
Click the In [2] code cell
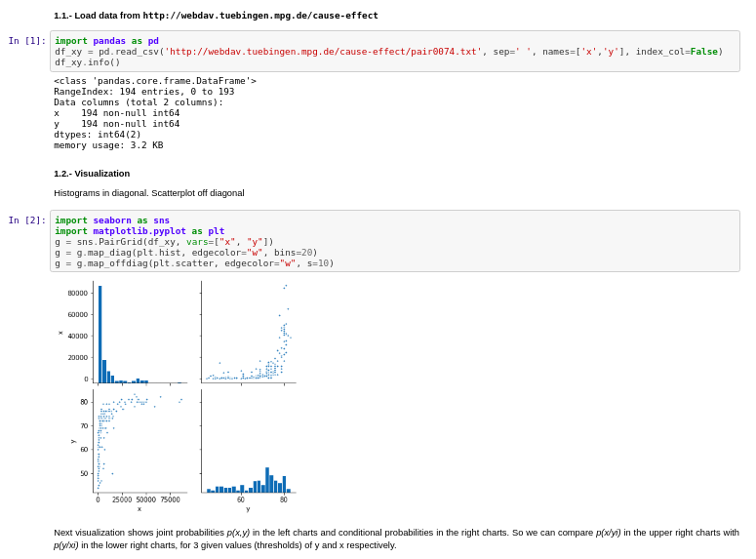coord(395,241)
